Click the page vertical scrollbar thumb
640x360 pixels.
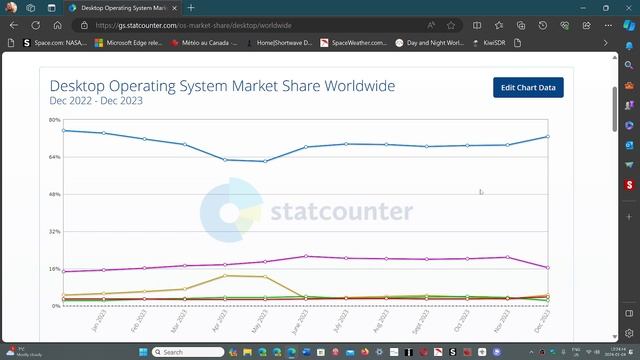615,109
